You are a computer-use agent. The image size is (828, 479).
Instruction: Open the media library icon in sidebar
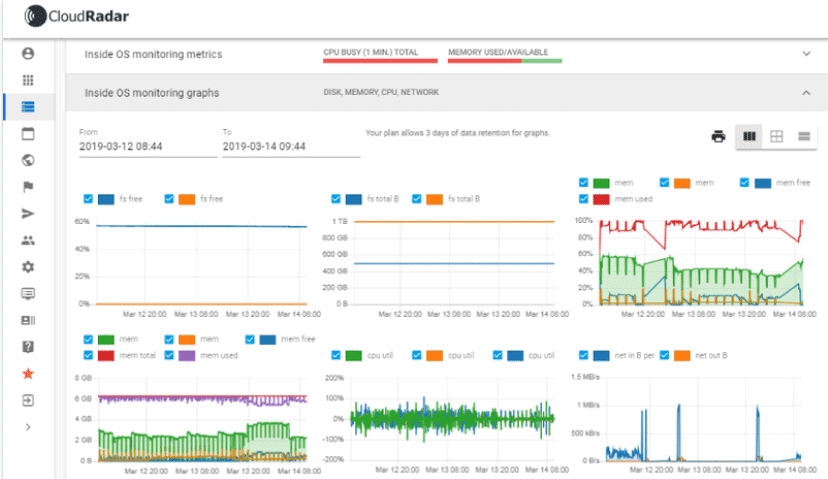point(28,320)
